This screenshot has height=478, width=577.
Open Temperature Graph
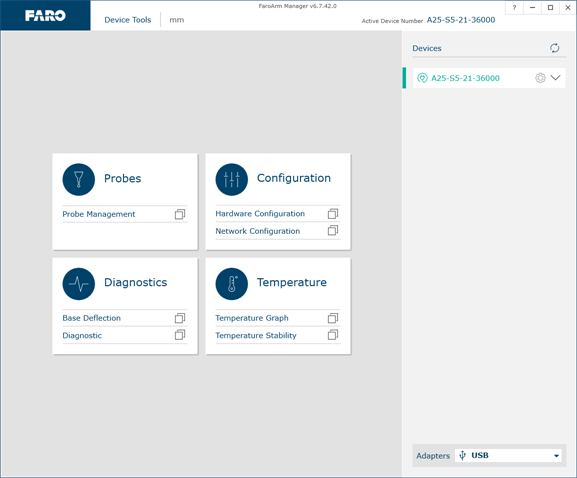point(252,318)
